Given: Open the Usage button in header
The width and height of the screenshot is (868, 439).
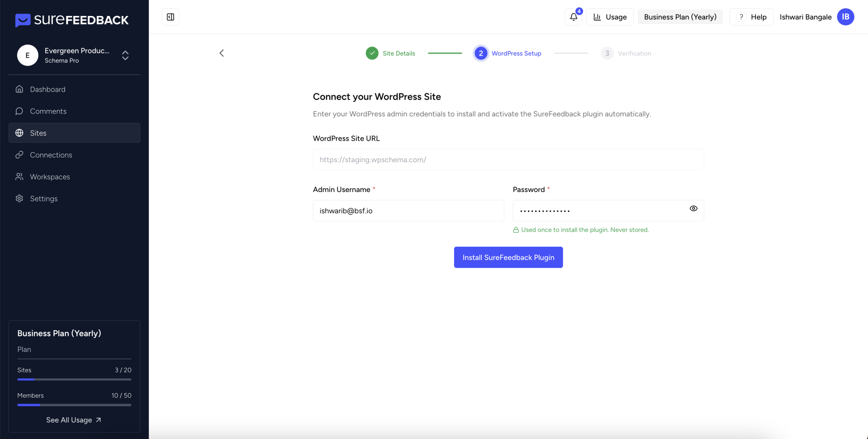Looking at the screenshot, I should (610, 17).
